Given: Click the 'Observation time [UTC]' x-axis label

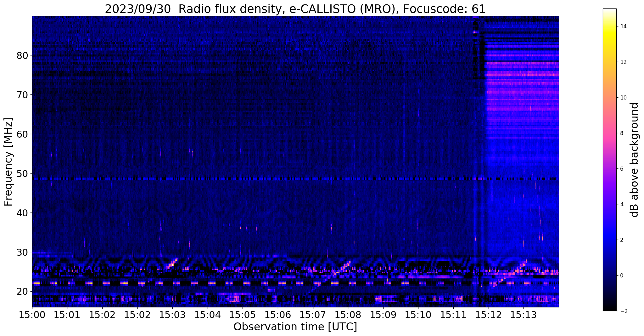Looking at the screenshot, I should [x=295, y=327].
